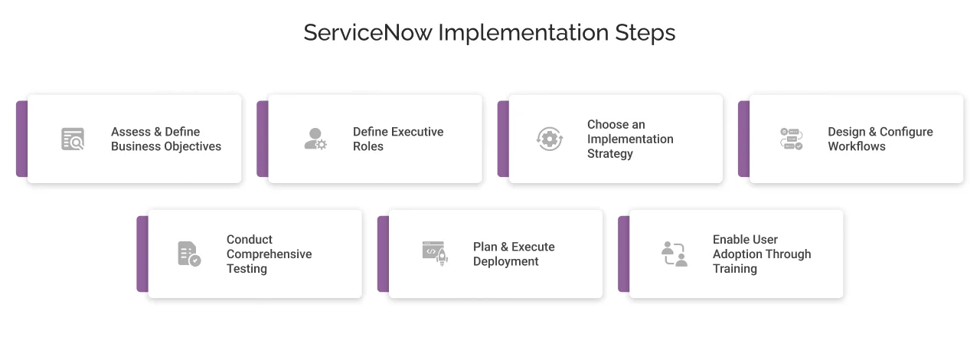This screenshot has width=980, height=344.
Task: Click the two-person training exchange icon
Action: click(x=675, y=254)
